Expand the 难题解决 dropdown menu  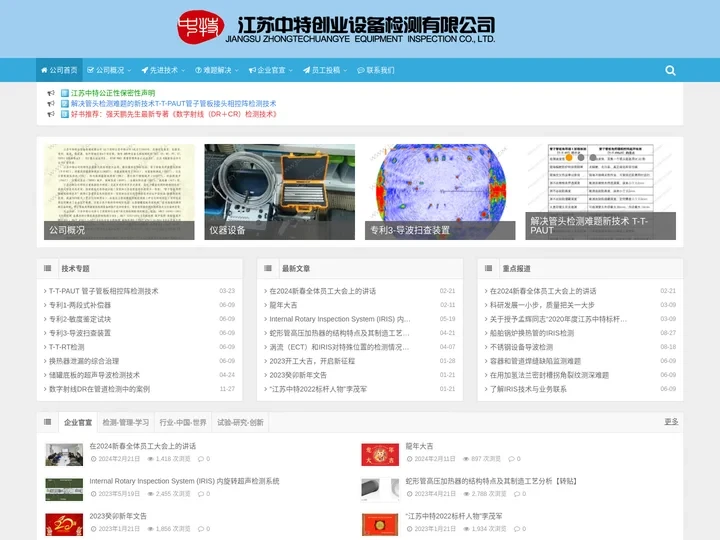click(217, 70)
